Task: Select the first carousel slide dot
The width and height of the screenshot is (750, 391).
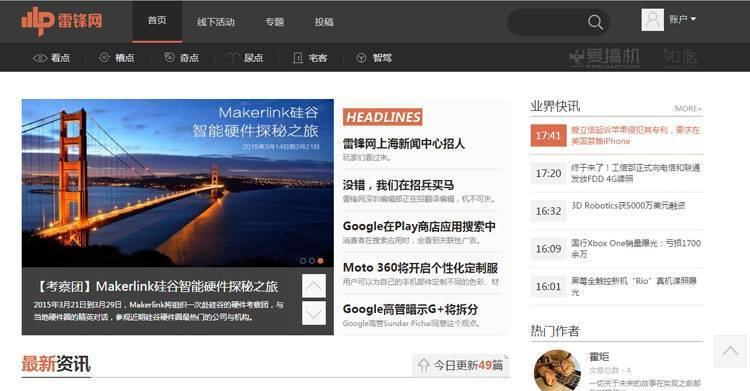Action: tap(303, 261)
